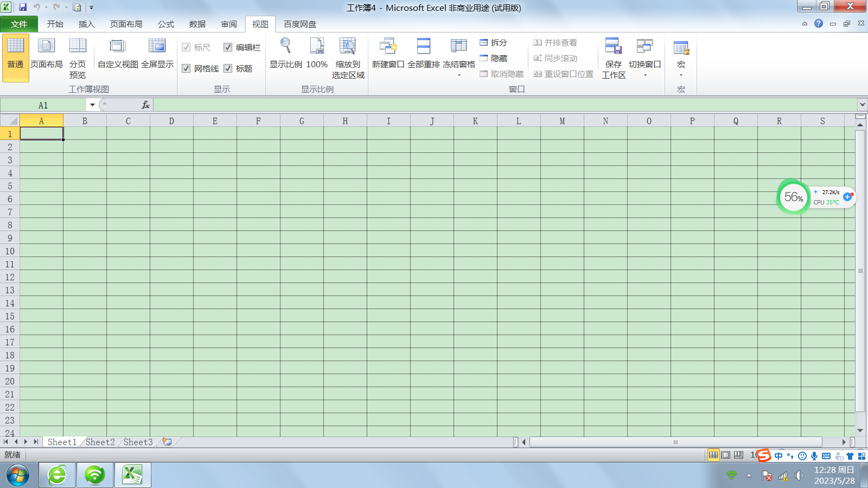Enter Full Screen (全屏显示) mode
Screen dimensions: 868x488
pos(157,54)
